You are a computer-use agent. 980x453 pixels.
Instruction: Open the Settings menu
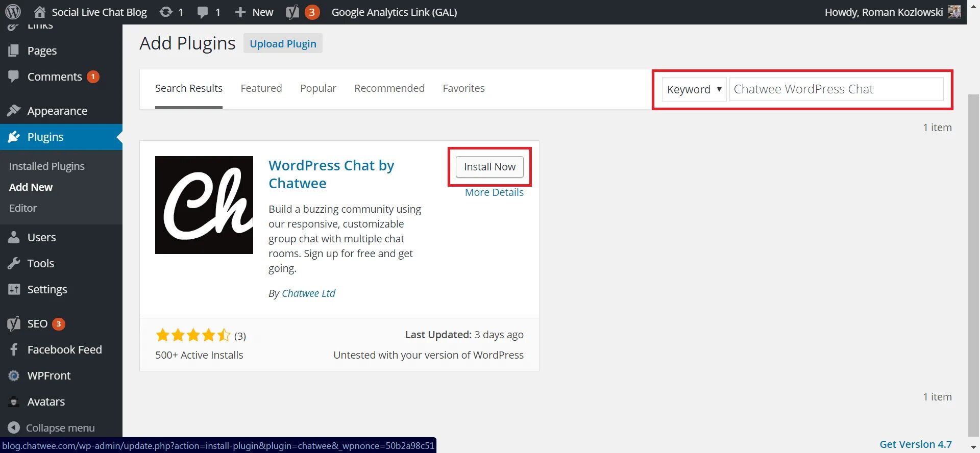pos(47,289)
